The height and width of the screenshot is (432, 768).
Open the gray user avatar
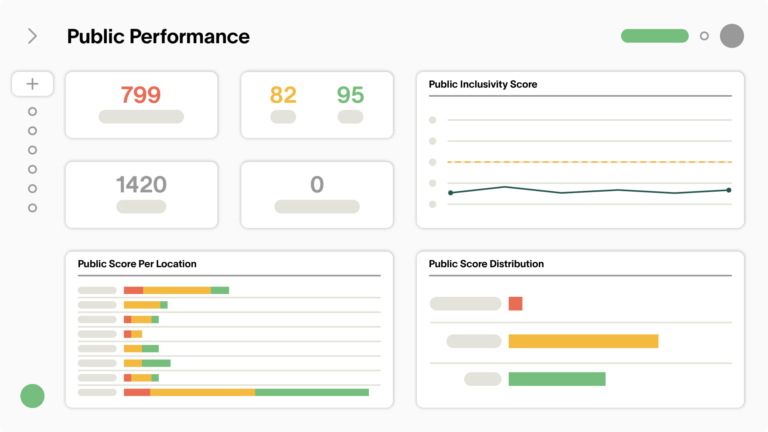(x=732, y=36)
